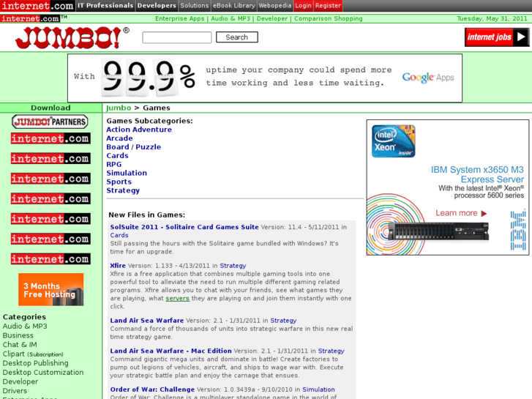Click the Search button
Screen dimensions: 532x399
point(237,37)
